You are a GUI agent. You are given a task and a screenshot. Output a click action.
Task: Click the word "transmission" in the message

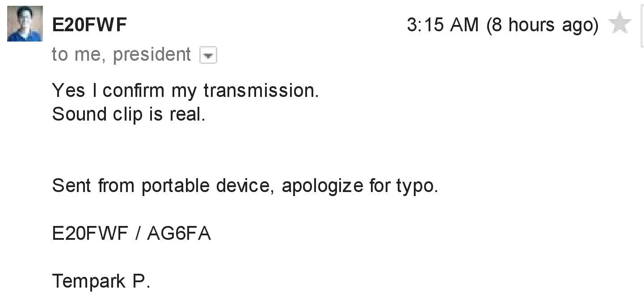[260, 91]
